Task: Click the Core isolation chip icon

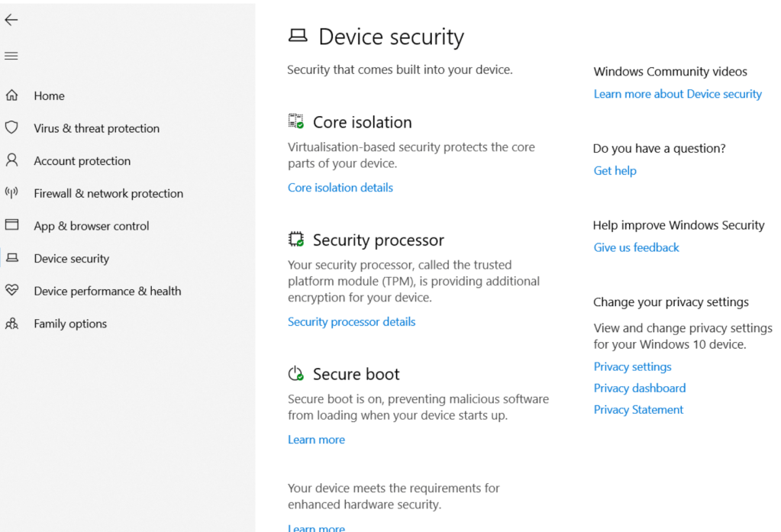Action: point(295,121)
